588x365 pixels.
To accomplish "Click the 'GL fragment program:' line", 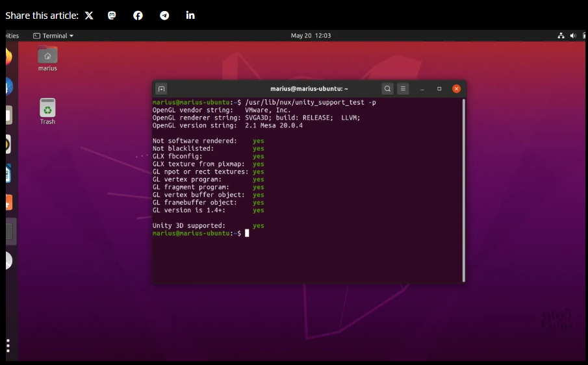I will 208,187.
